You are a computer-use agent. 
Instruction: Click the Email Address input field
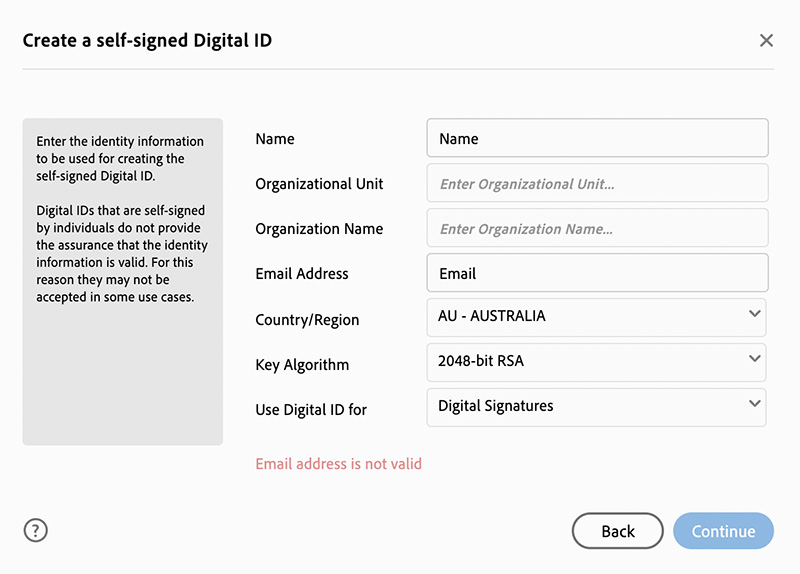(597, 274)
